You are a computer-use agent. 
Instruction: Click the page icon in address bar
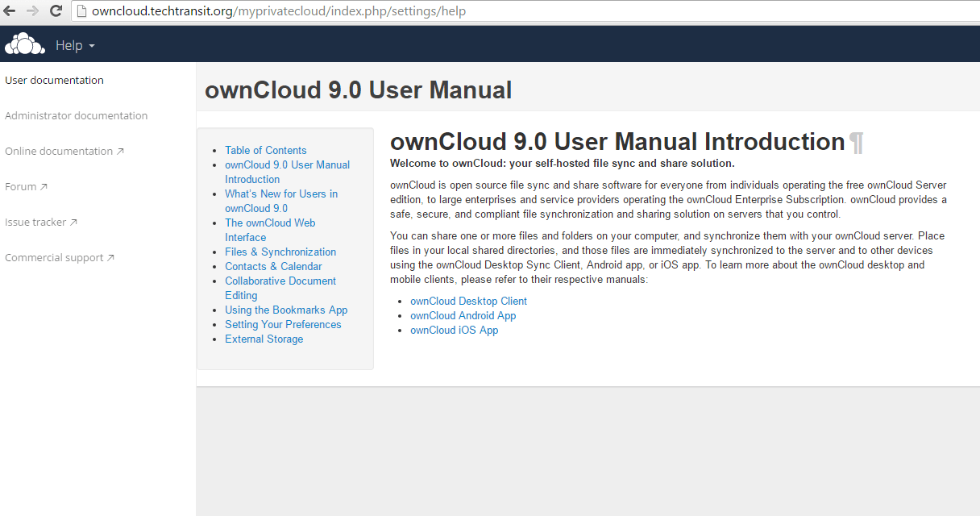point(81,11)
